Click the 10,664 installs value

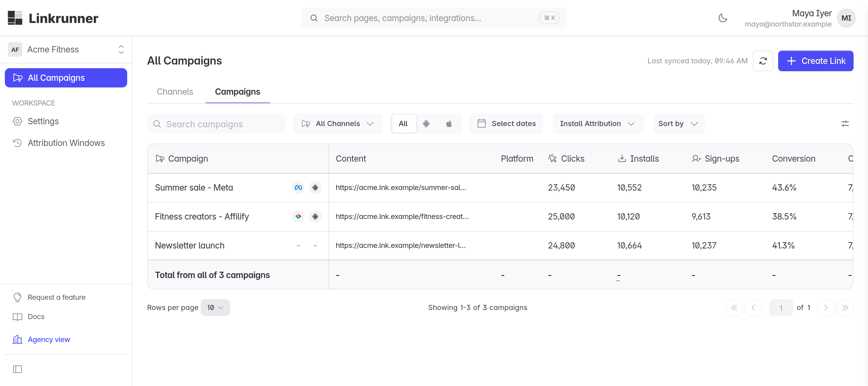(x=629, y=245)
